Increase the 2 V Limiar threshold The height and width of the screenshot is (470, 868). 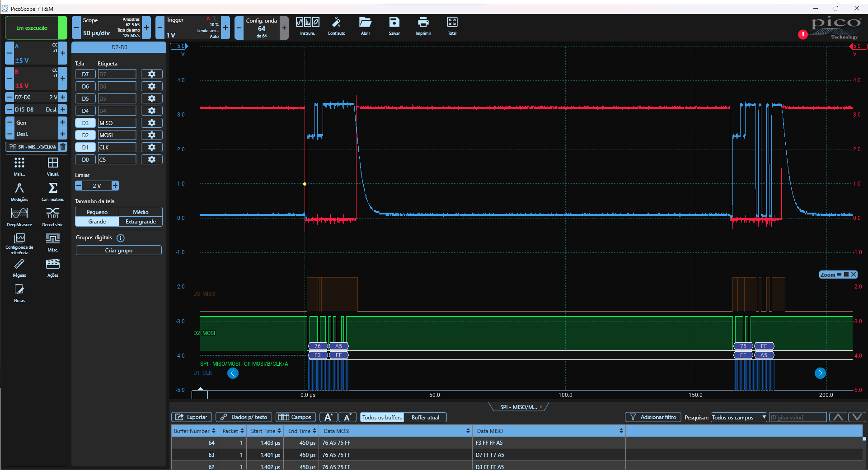(115, 186)
